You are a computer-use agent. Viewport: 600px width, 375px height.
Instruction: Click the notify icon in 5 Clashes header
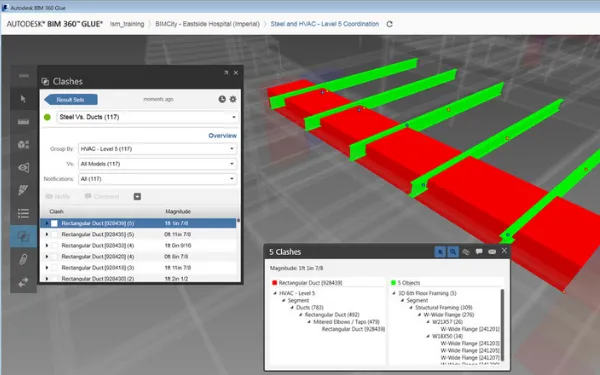click(492, 252)
